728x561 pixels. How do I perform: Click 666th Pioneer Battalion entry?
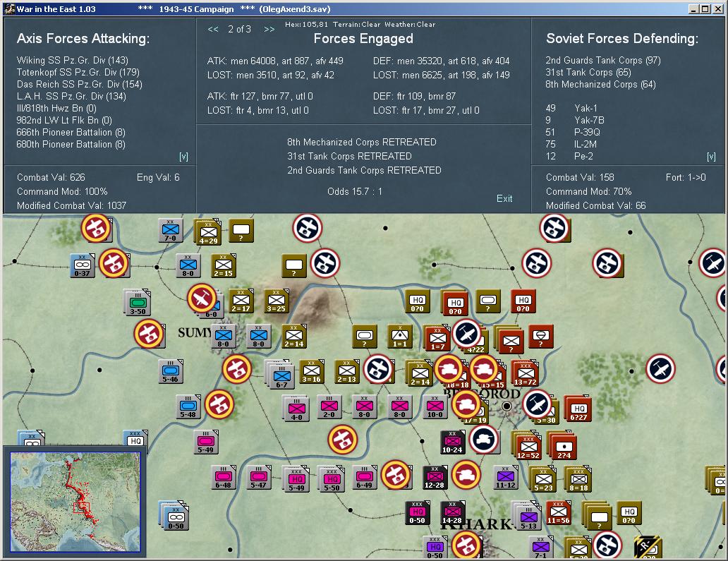click(71, 133)
